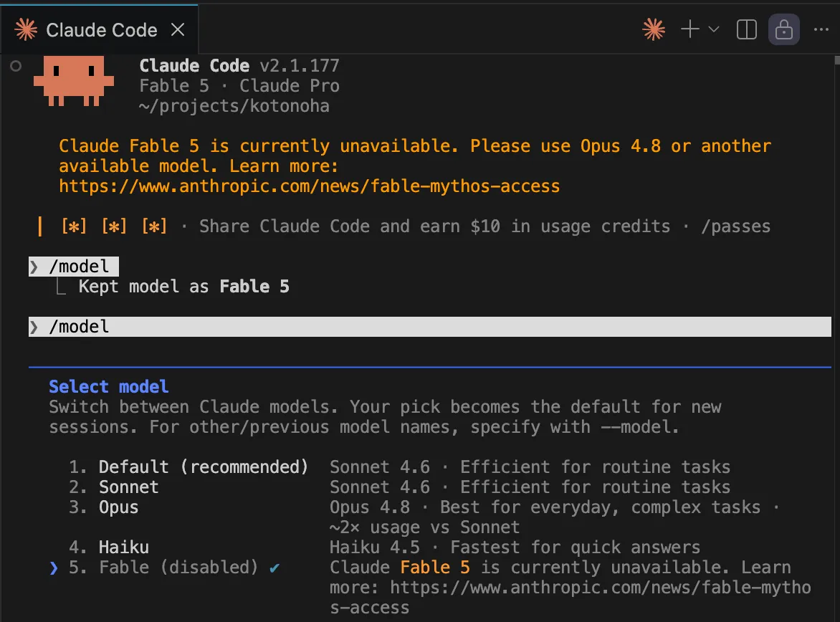This screenshot has height=622, width=840.
Task: Click the third [*] pass token
Action: 154,226
